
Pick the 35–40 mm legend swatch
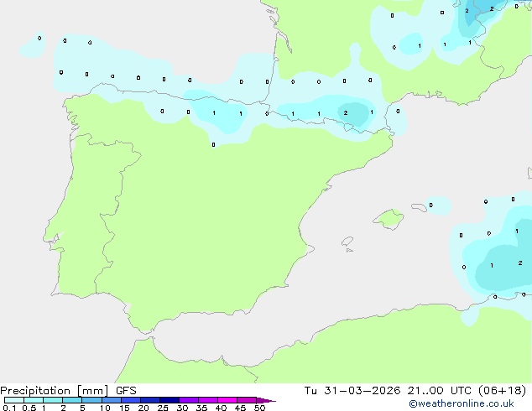coord(208,400)
